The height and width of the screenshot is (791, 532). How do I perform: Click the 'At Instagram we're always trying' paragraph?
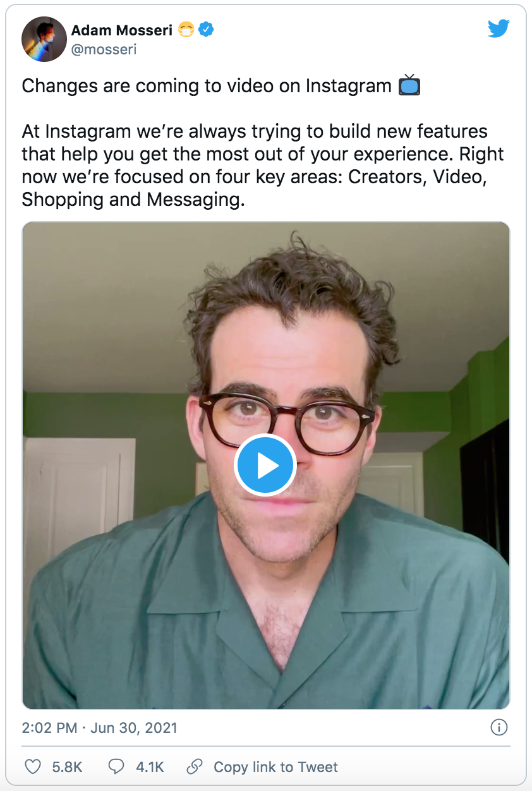tap(262, 166)
